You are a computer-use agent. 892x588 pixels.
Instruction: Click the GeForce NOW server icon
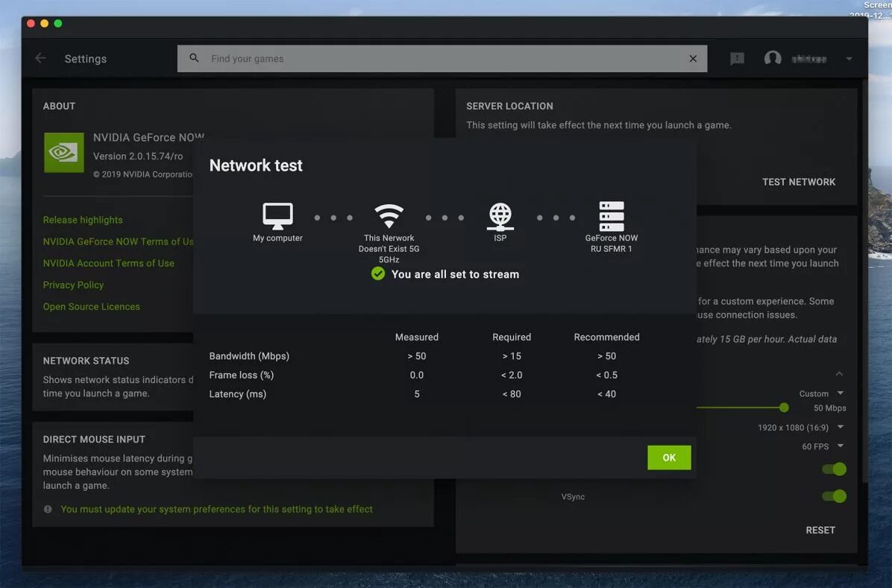pos(612,216)
